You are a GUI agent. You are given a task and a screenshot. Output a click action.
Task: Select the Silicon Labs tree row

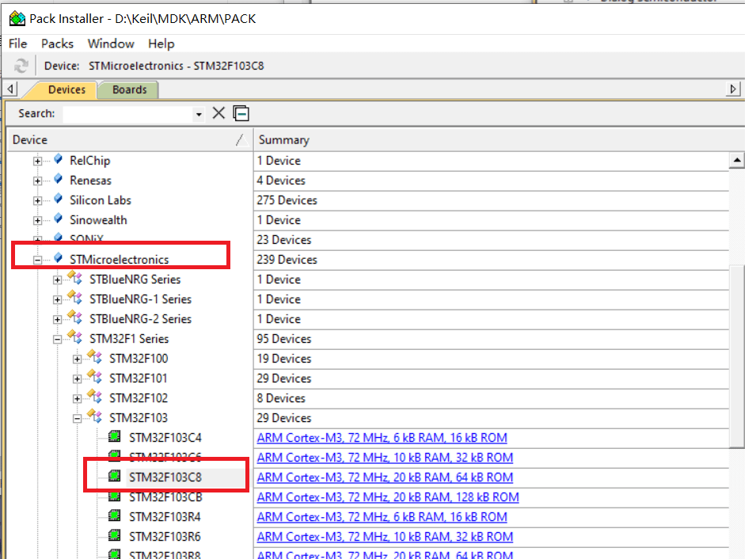pos(101,200)
